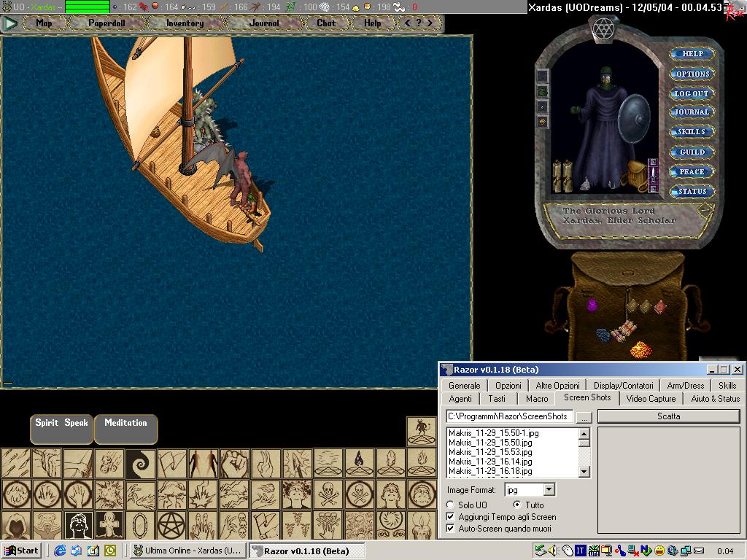Click the three skulls above hand icon

[328, 525]
